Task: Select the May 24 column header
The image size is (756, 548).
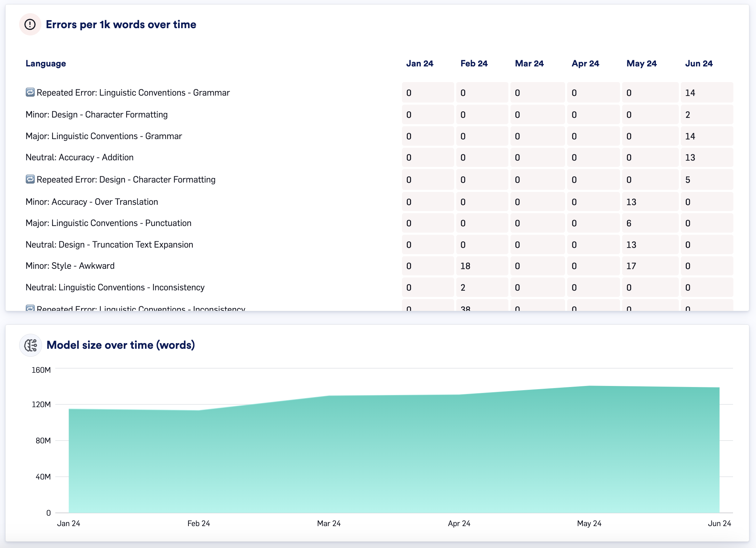Action: [x=642, y=63]
